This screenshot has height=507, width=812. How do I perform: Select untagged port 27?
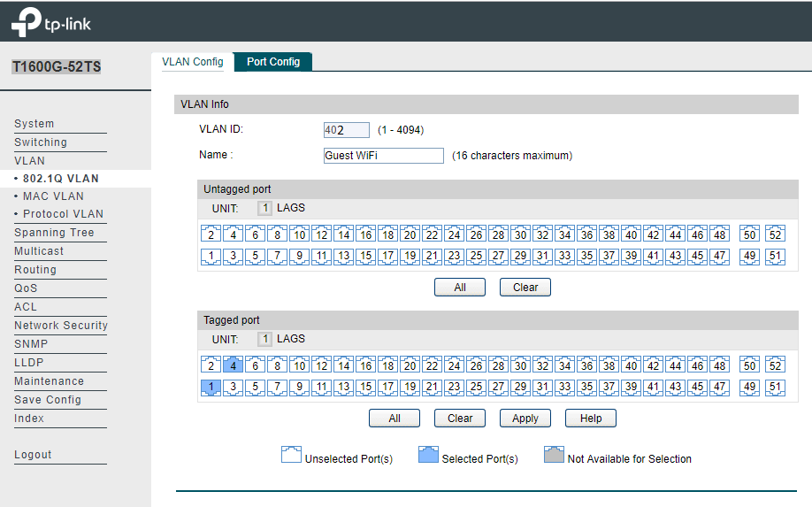498,256
